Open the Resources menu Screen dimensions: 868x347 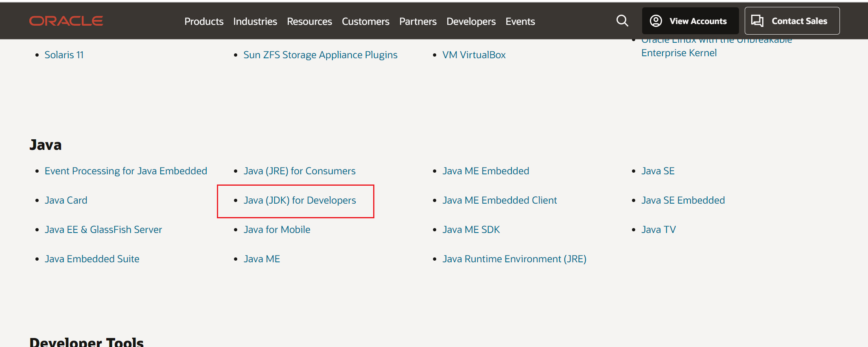(x=309, y=22)
